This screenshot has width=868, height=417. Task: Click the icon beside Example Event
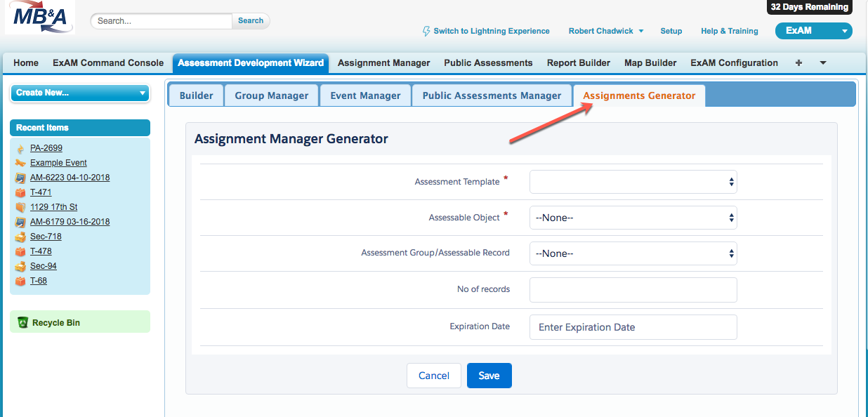(20, 163)
